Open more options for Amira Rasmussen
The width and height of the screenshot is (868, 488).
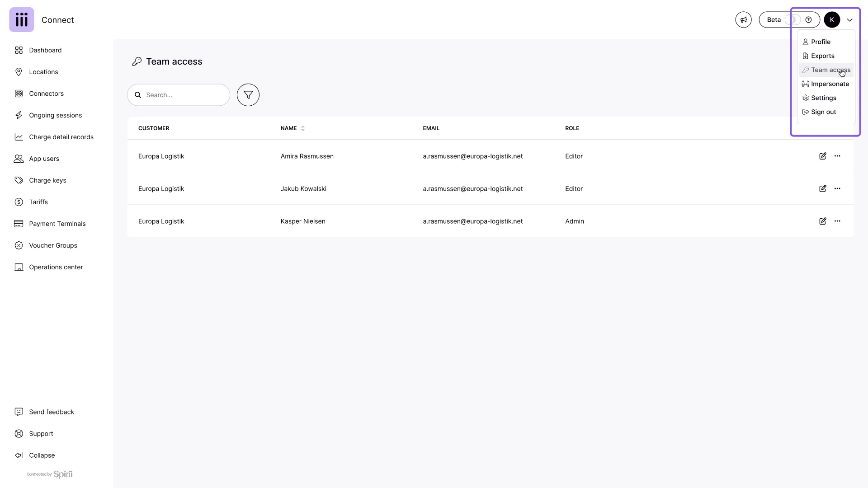click(x=837, y=156)
